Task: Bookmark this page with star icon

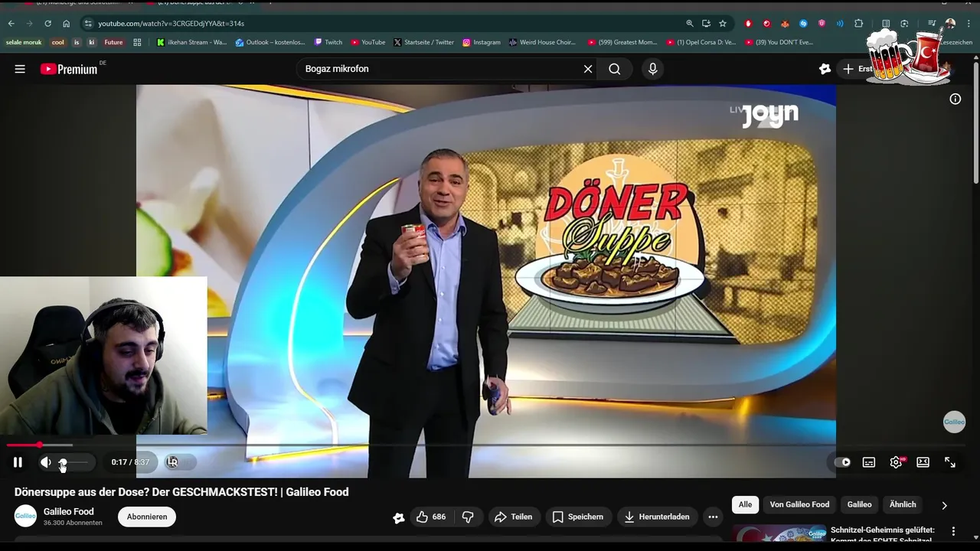Action: click(x=722, y=24)
